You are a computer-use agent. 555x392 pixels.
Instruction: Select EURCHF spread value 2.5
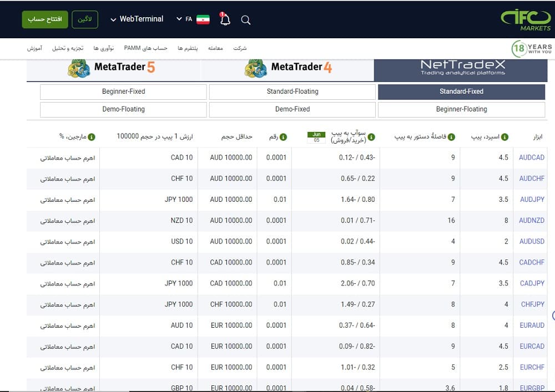(503, 367)
